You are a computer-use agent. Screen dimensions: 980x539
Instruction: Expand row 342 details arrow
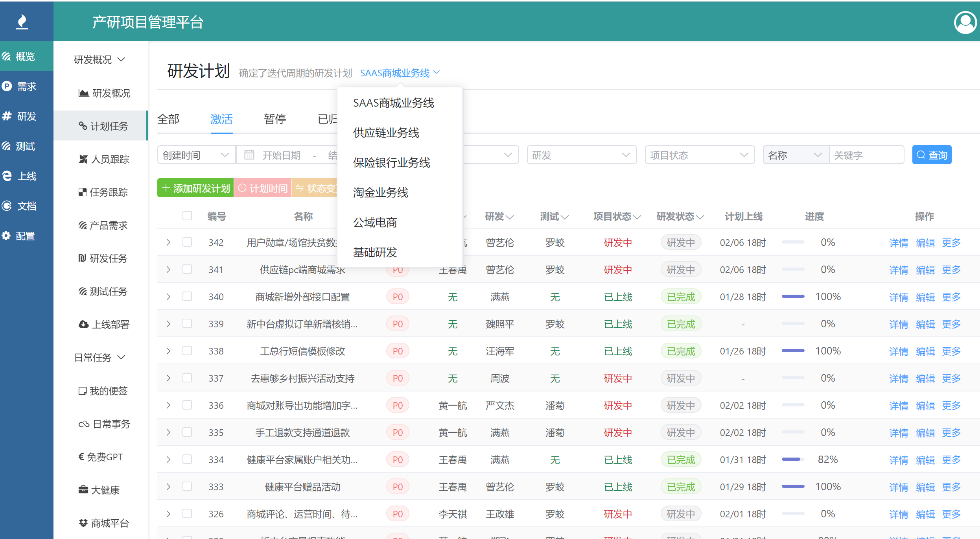[168, 242]
